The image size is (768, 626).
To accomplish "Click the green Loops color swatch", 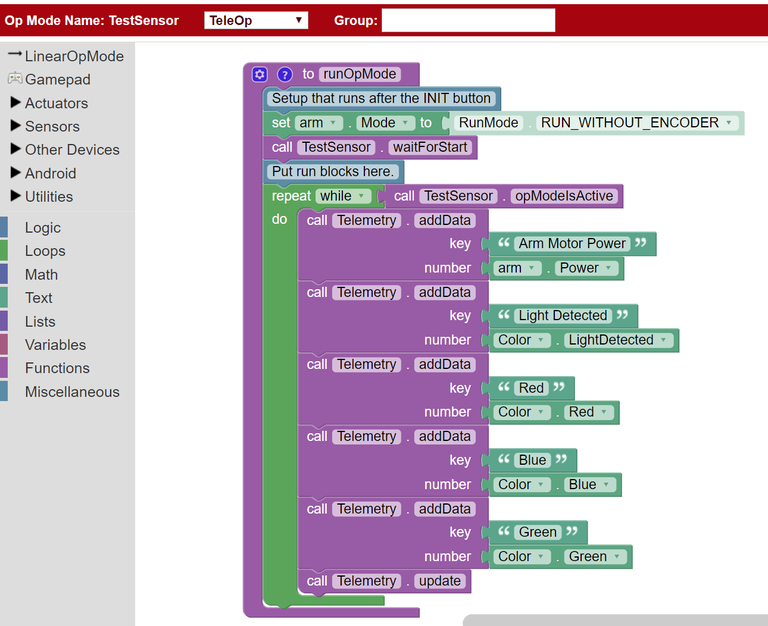I will (4, 251).
